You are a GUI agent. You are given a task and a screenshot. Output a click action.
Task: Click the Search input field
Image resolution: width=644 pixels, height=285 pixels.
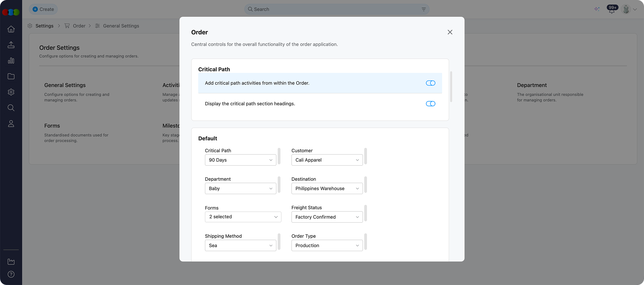point(335,9)
